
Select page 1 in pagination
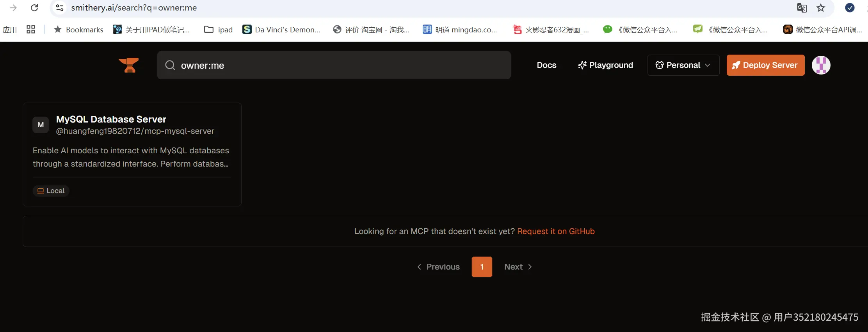pos(482,267)
